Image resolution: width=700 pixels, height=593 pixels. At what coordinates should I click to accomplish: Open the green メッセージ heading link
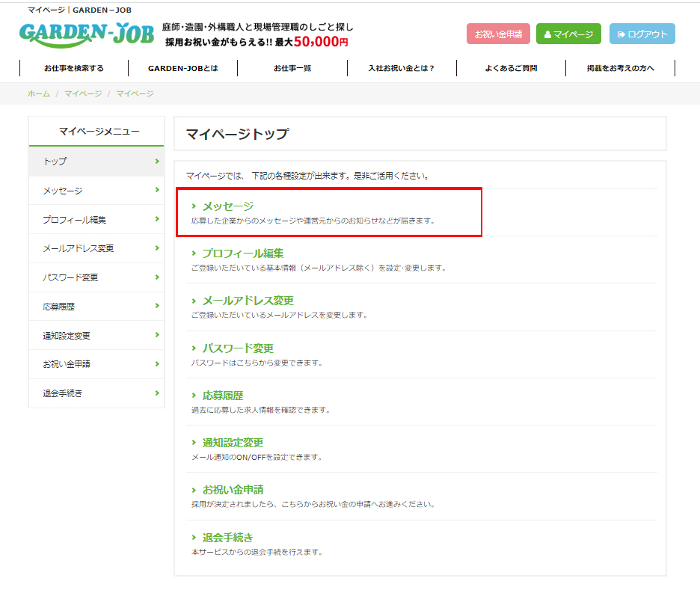click(x=228, y=206)
